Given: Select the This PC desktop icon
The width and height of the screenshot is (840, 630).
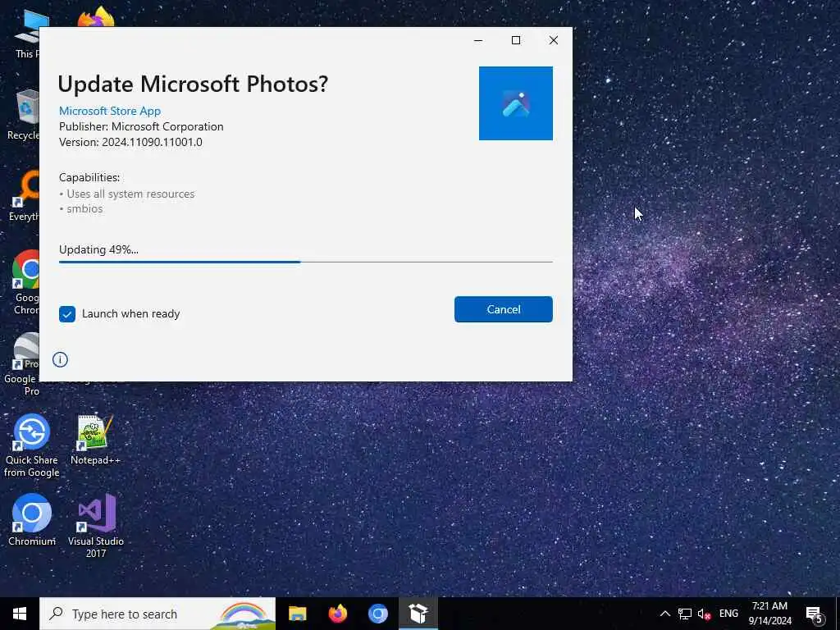Looking at the screenshot, I should 27,34.
